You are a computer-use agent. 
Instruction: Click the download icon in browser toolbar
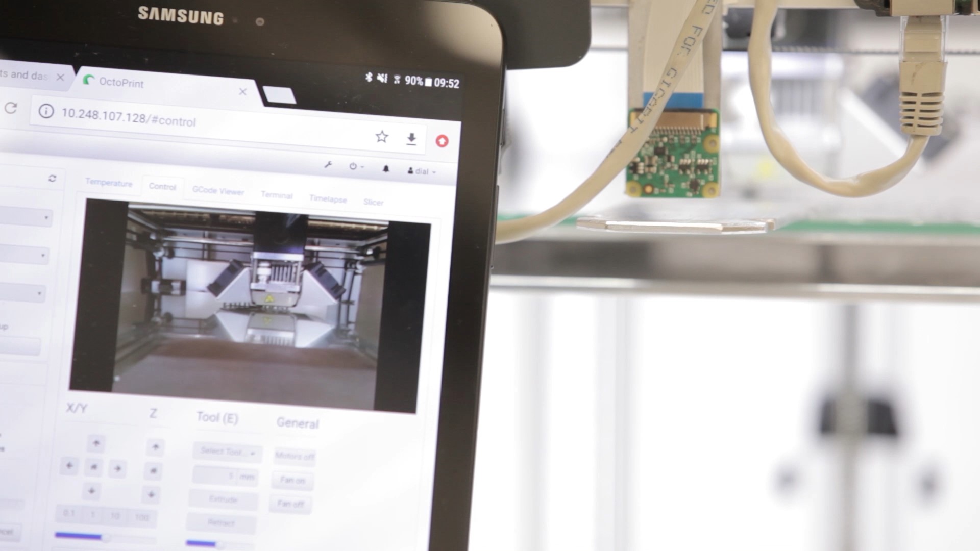click(411, 139)
